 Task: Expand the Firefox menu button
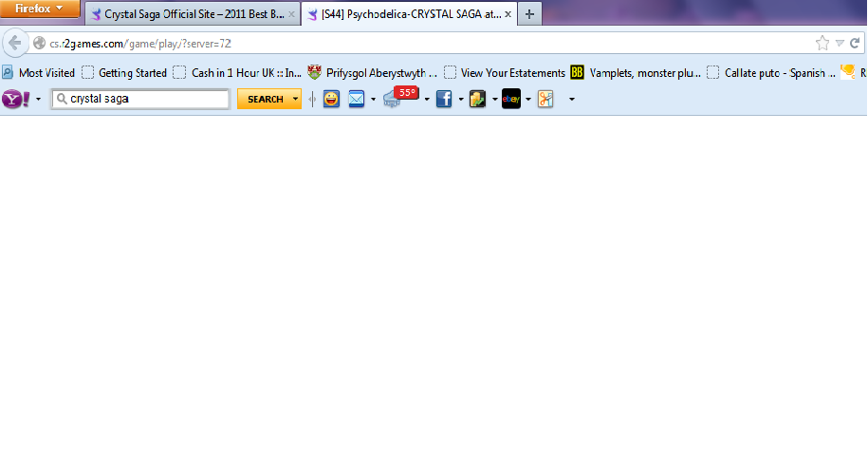tap(39, 9)
